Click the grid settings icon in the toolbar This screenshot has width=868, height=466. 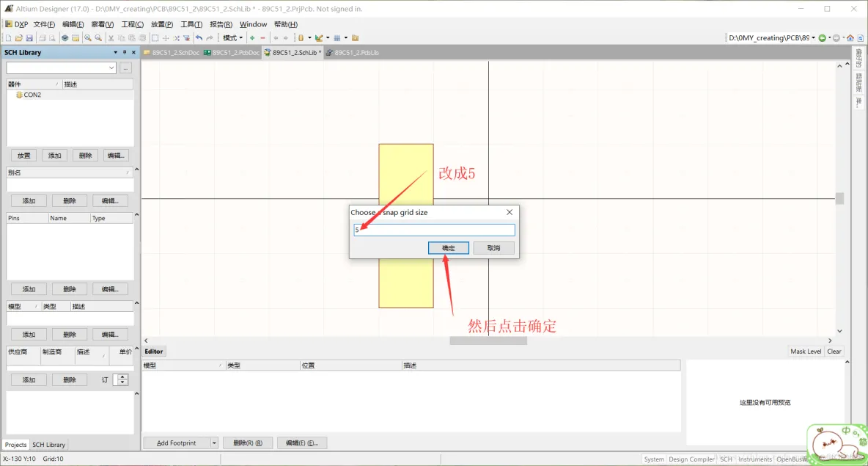tap(337, 38)
